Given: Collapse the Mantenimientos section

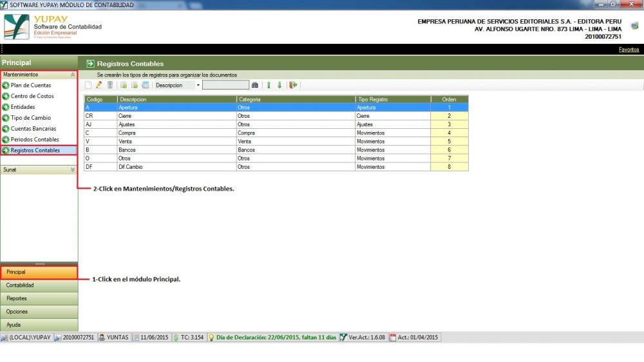Looking at the screenshot, I should [x=73, y=75].
